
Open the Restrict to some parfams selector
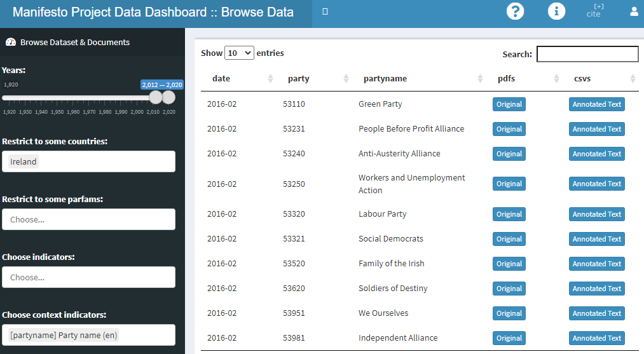tap(88, 219)
